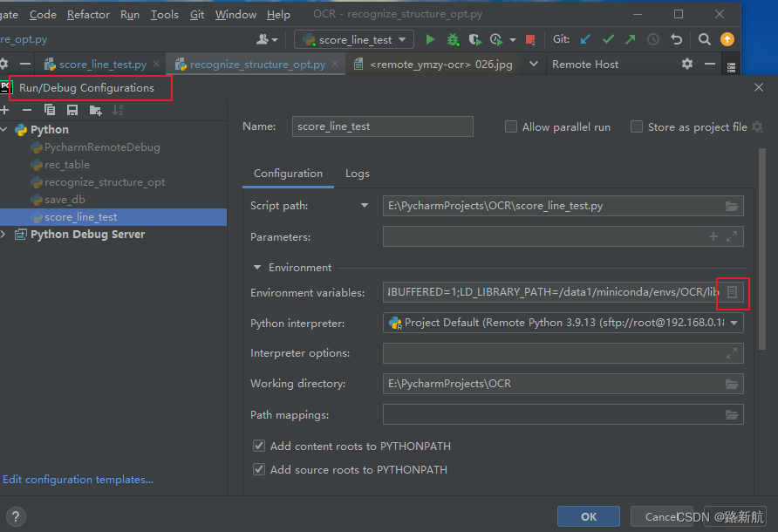This screenshot has width=778, height=532.
Task: Rollback changes with the undo arrow icon
Action: [676, 39]
